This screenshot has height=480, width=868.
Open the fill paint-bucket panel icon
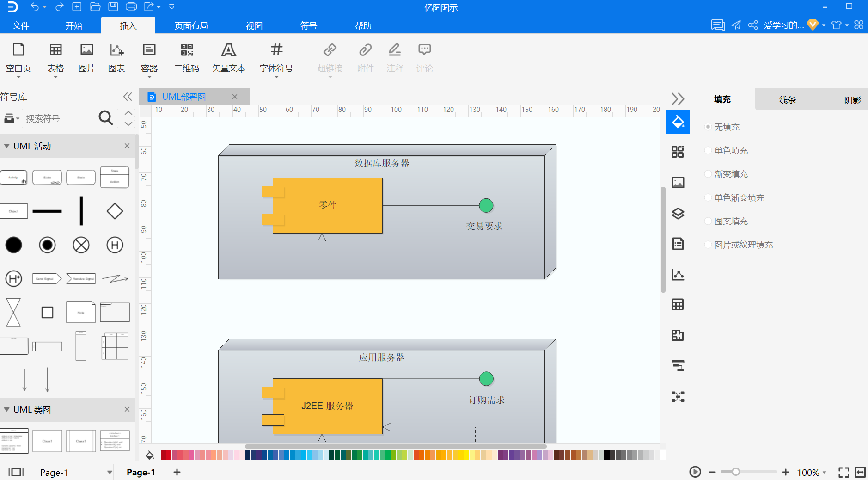tap(678, 122)
